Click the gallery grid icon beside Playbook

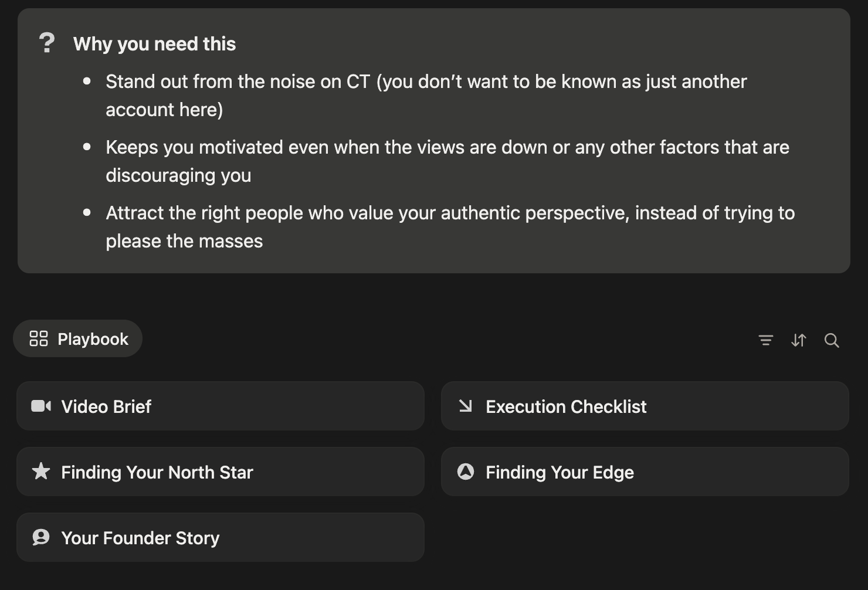pos(39,339)
